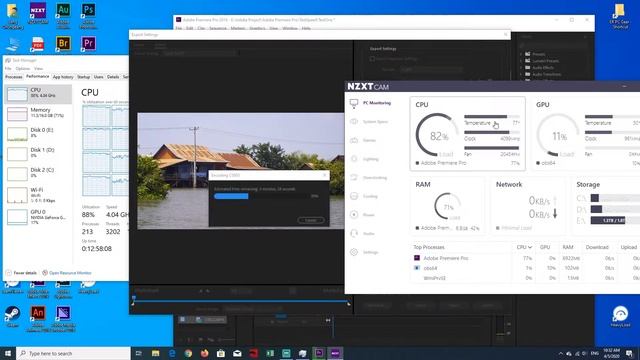Click the export preview timeline playhead

133,300
